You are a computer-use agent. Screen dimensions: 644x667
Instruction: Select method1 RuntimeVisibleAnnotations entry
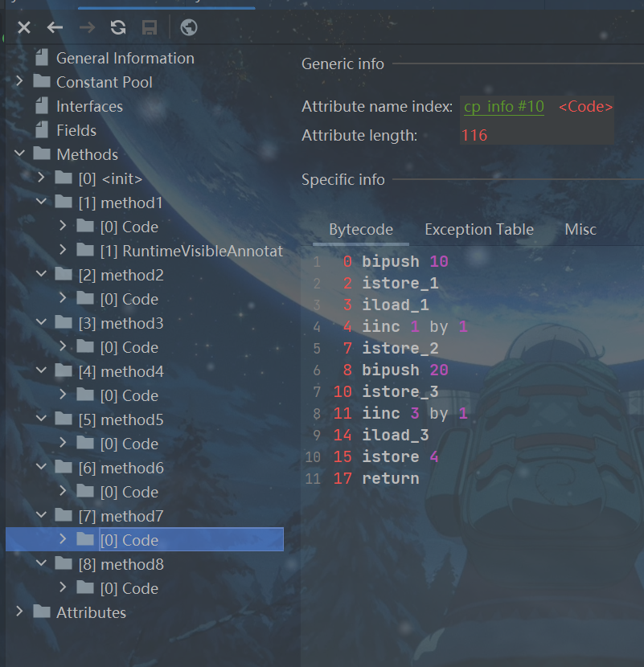(191, 251)
